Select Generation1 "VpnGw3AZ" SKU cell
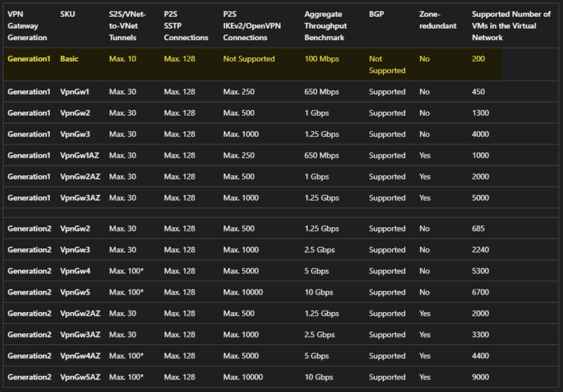The image size is (563, 392). coord(81,198)
